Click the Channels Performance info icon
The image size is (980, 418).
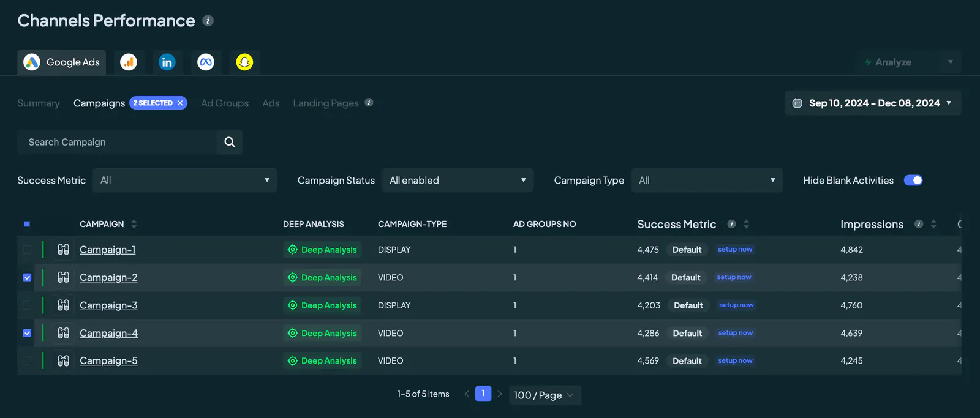coord(208,21)
